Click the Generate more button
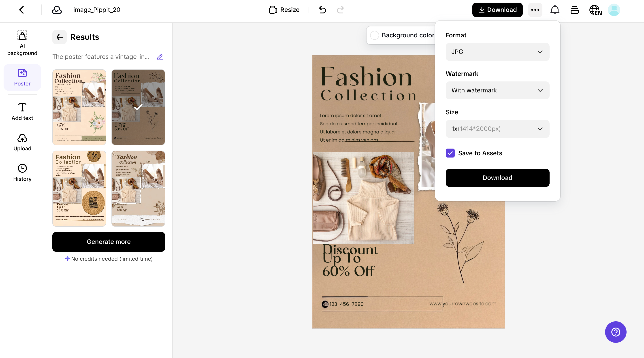Image resolution: width=644 pixels, height=358 pixels. click(109, 242)
